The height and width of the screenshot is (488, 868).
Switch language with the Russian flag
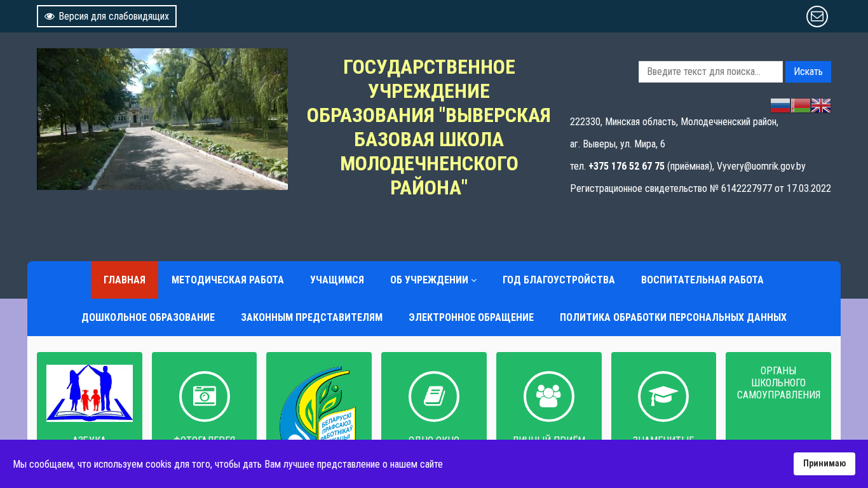pos(780,105)
